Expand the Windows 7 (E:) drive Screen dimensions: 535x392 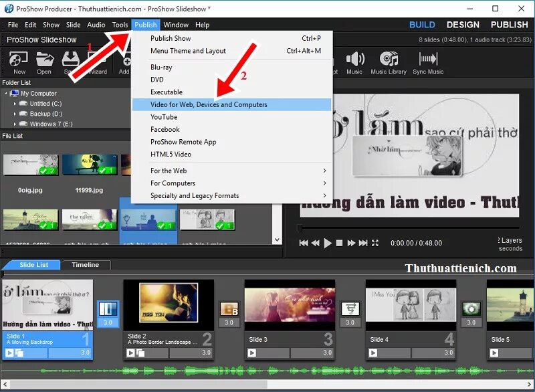point(15,124)
